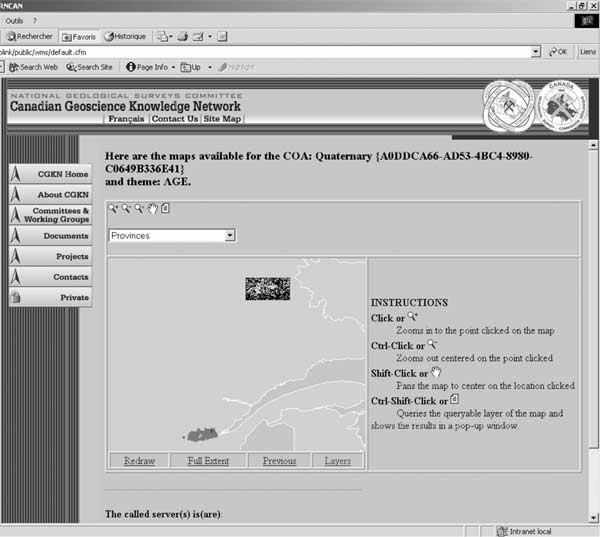
Task: Open the Favoris panel
Action: [x=79, y=37]
